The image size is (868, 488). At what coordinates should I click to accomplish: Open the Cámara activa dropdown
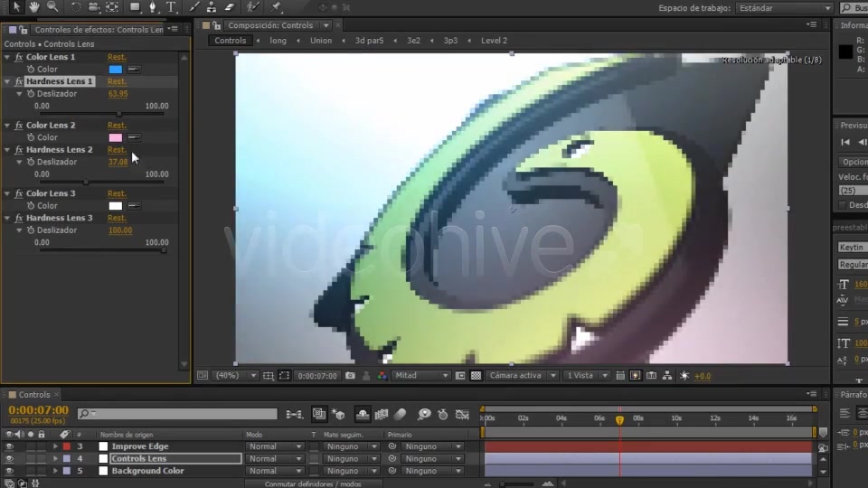tap(522, 376)
